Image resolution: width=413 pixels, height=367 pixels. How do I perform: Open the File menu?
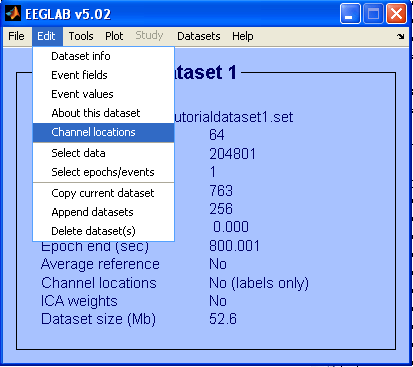click(16, 36)
